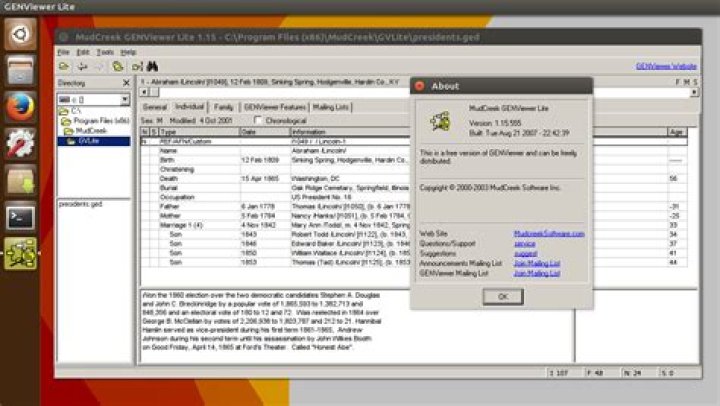The height and width of the screenshot is (406, 720).
Task: Click the Suggestions link
Action: [525, 254]
